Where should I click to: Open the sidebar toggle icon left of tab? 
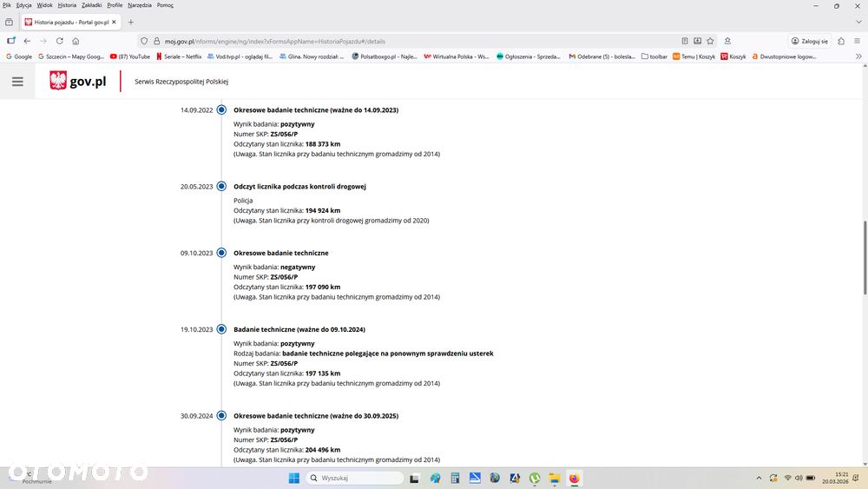9,23
